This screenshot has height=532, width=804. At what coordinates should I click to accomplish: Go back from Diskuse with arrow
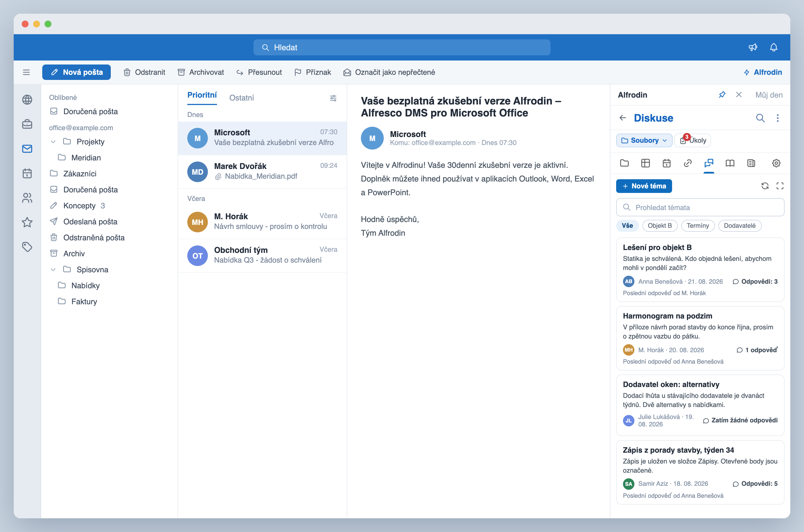point(622,118)
